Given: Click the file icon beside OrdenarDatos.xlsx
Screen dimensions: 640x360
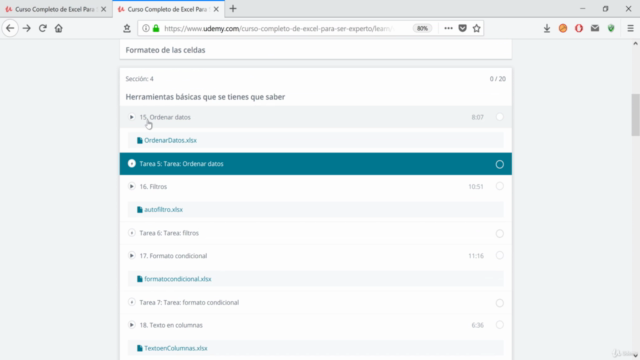Looking at the screenshot, I should pos(140,140).
